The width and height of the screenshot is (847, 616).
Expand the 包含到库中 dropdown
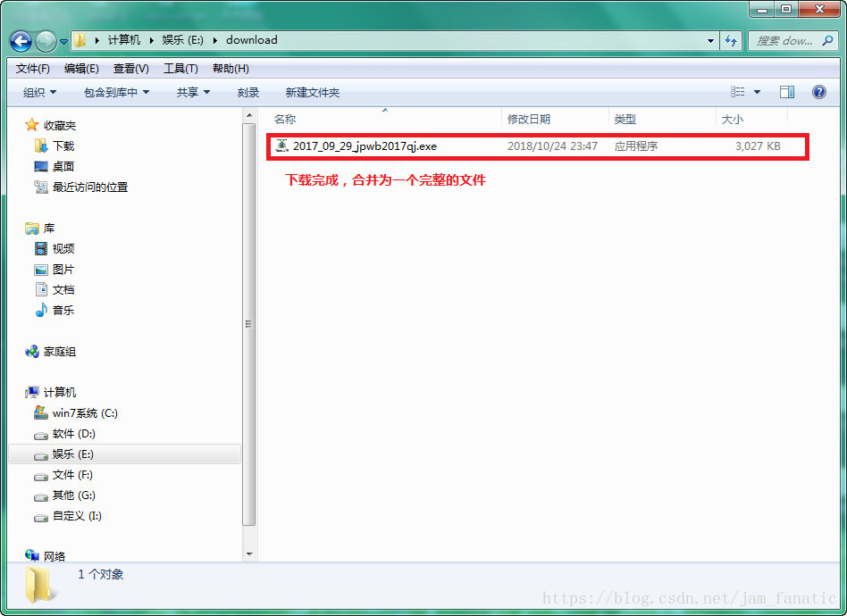point(117,92)
